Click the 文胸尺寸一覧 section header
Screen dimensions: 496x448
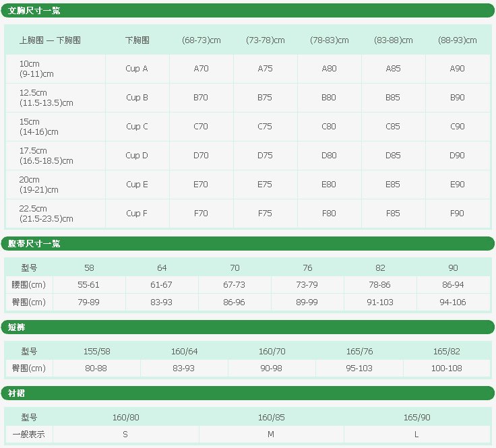39,10
